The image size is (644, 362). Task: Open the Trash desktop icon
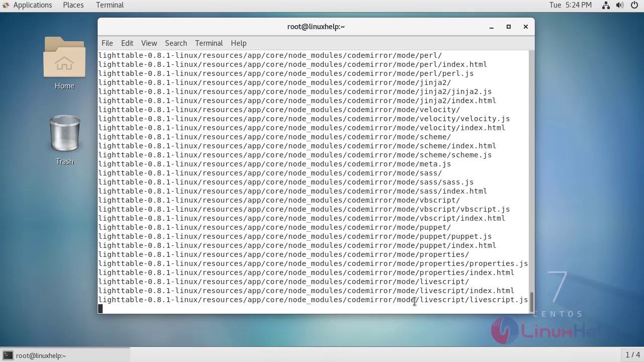(64, 139)
